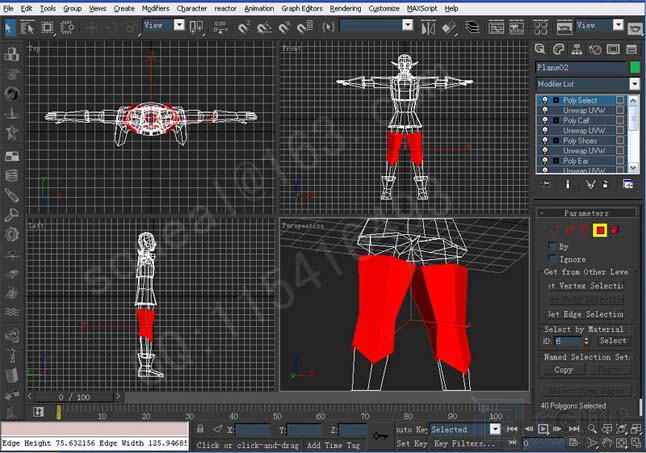Switch to Hierarchy command panel tab
This screenshot has width=646, height=453.
(x=577, y=49)
